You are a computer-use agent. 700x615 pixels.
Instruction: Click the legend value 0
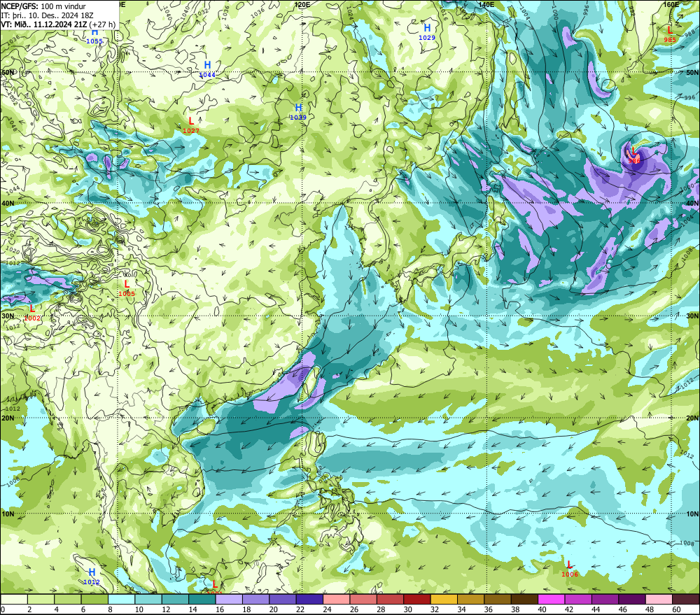(3, 609)
